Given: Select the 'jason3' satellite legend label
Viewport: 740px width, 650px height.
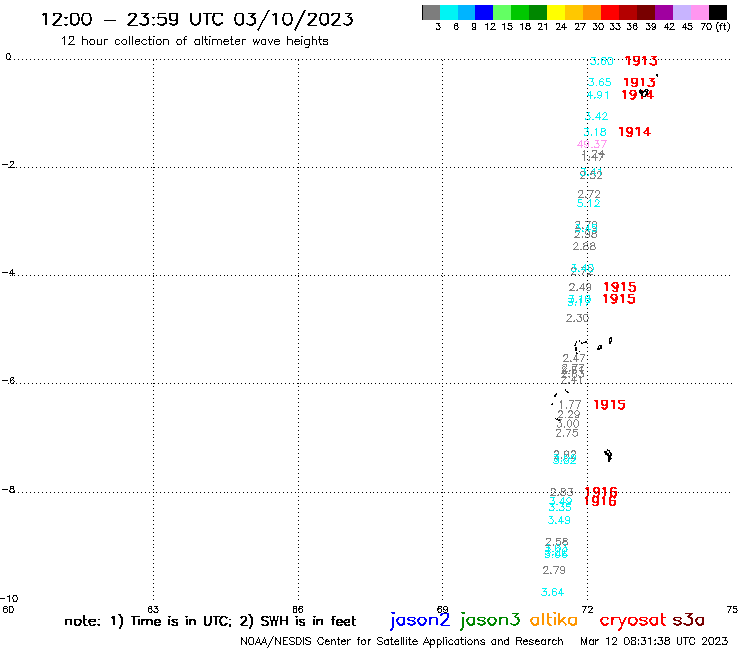Looking at the screenshot, I should (x=490, y=620).
